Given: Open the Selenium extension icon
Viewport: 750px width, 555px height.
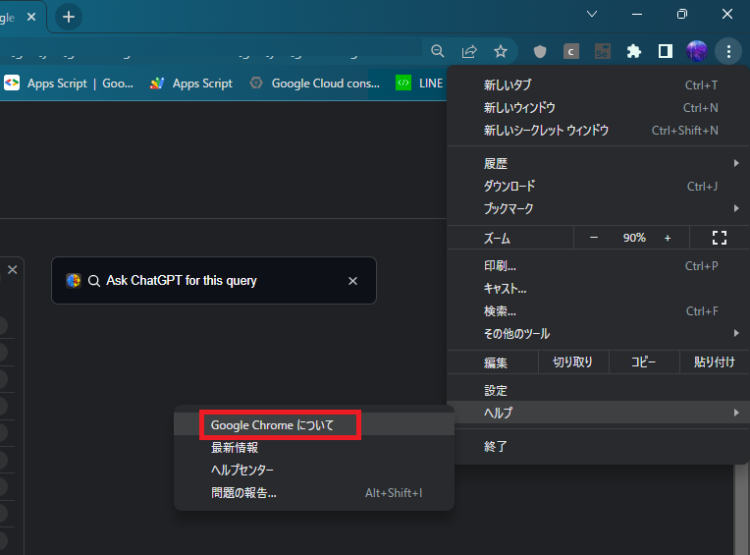Looking at the screenshot, I should coord(602,51).
